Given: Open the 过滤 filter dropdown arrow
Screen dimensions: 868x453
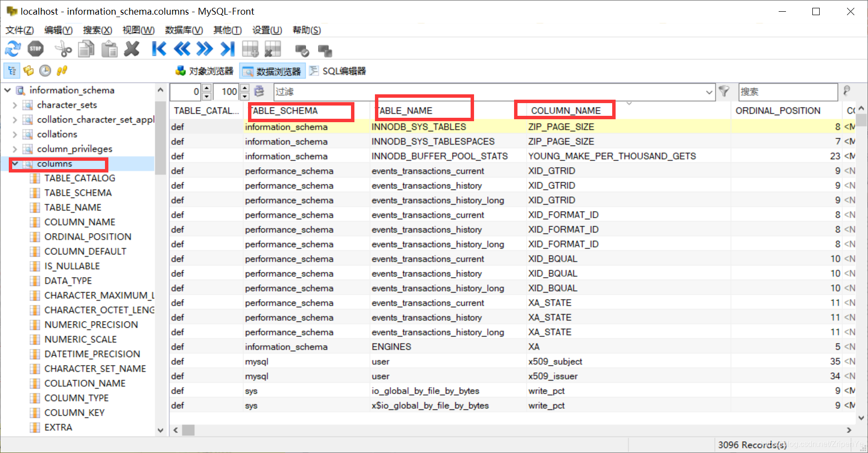Looking at the screenshot, I should pos(709,92).
